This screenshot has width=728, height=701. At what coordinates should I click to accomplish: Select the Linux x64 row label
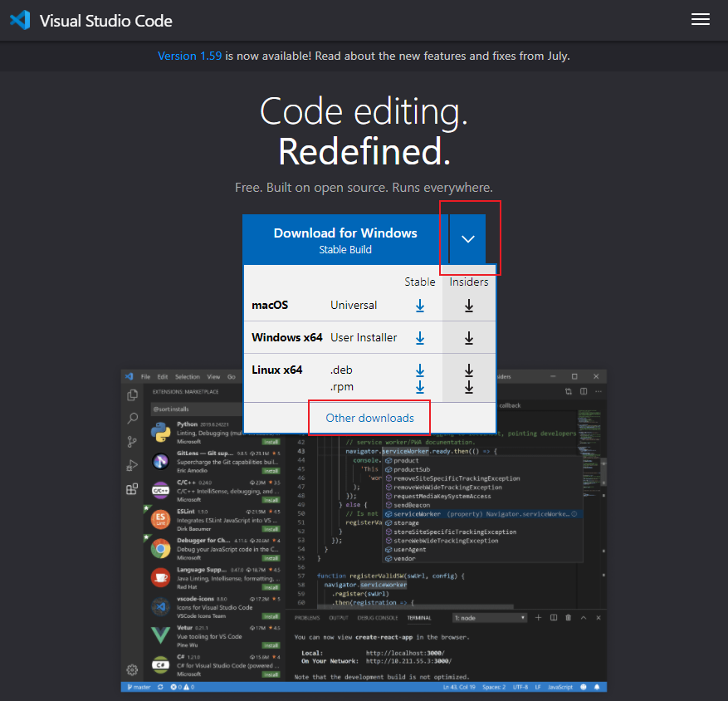(277, 370)
